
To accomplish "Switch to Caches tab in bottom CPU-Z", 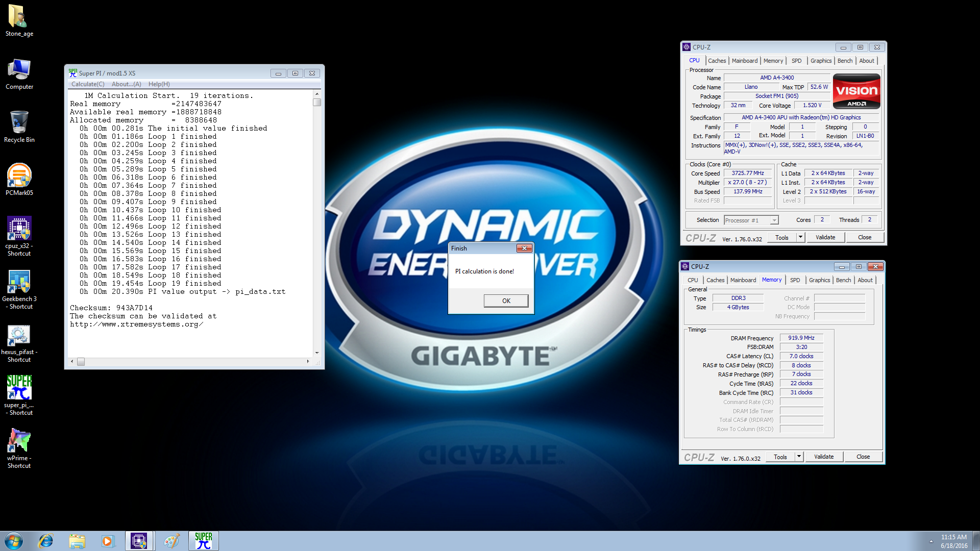I will (715, 280).
